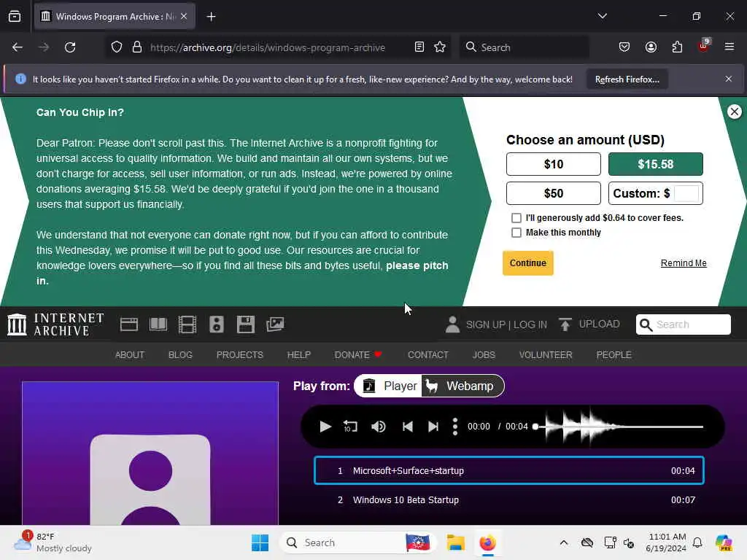
Task: Open Firefox View button
Action: tap(15, 17)
